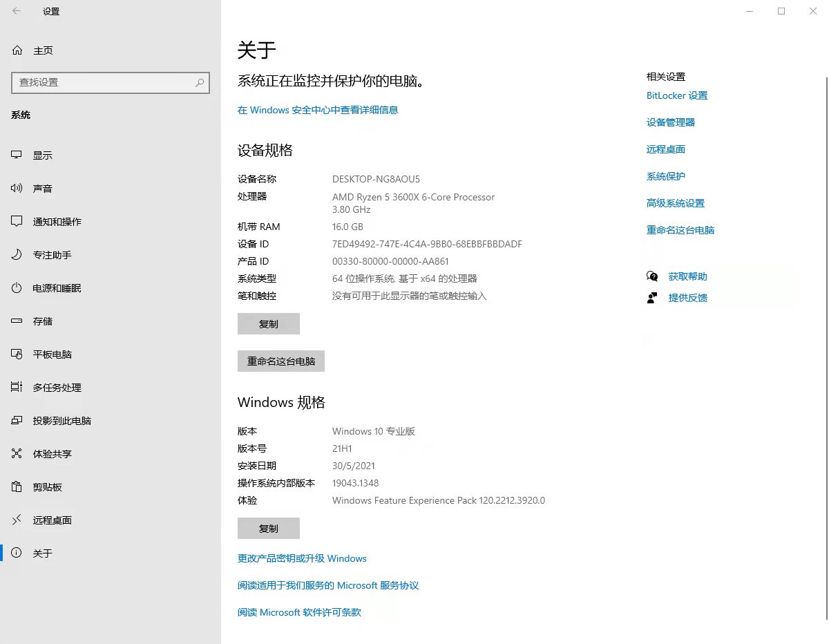
Task: Click the back arrow in Settings
Action: 17,11
